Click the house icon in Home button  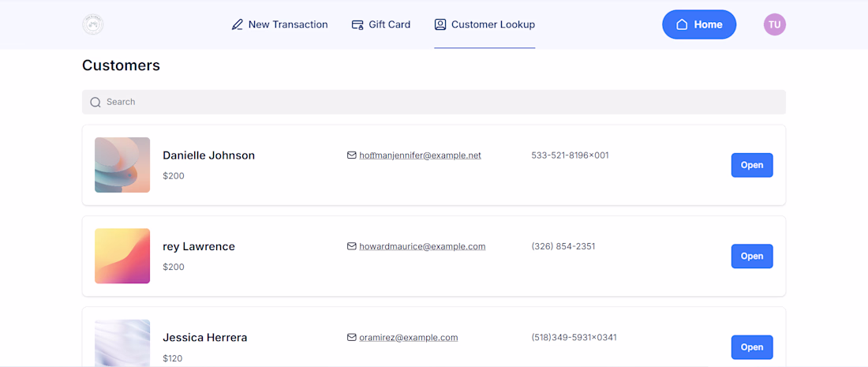(682, 24)
